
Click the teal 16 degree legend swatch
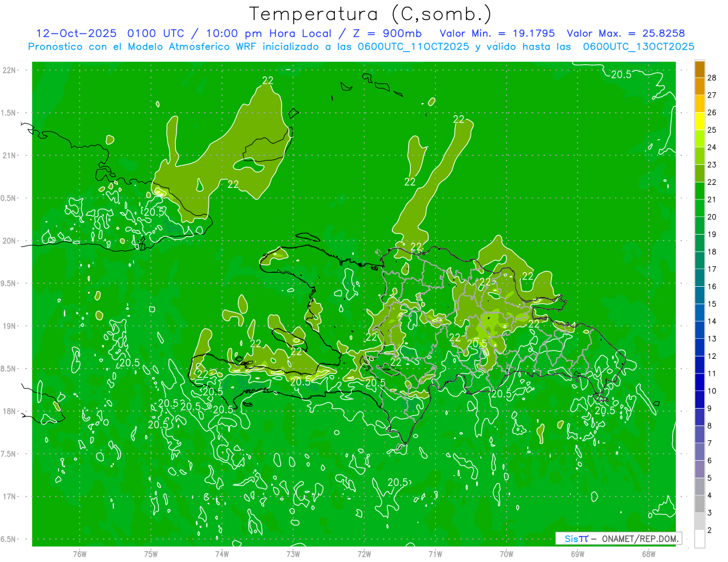pos(699,278)
